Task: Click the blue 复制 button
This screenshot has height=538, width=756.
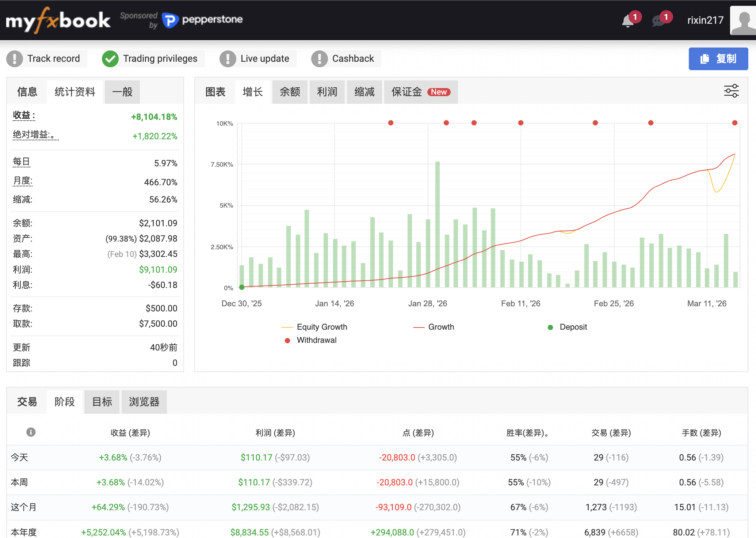Action: click(718, 58)
